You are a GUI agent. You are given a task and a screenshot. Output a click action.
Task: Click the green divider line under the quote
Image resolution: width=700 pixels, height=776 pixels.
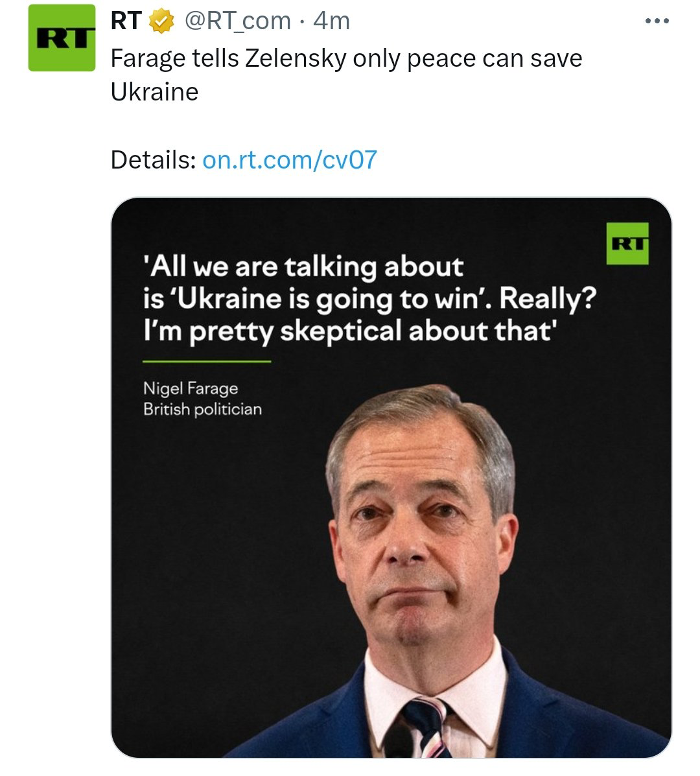coord(207,361)
